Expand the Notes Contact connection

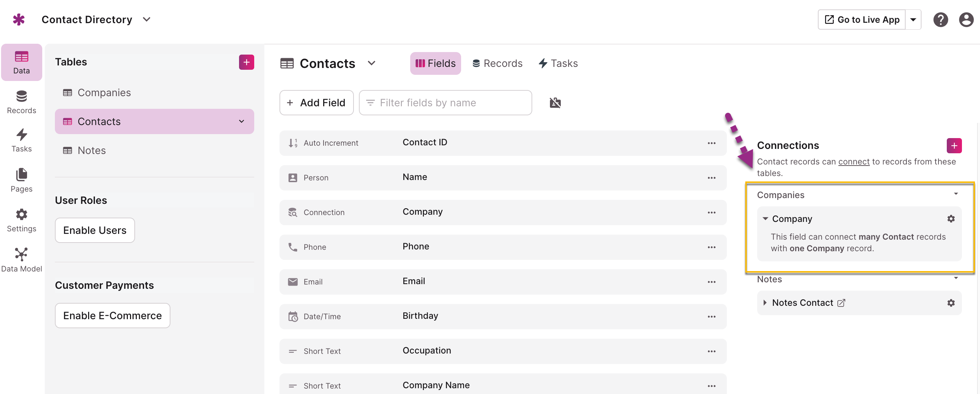(765, 303)
